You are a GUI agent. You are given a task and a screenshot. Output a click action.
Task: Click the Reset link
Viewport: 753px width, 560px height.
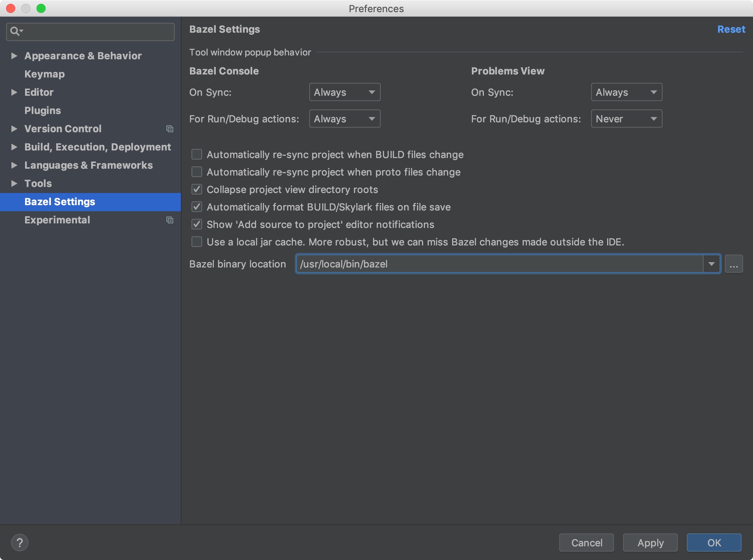click(731, 29)
